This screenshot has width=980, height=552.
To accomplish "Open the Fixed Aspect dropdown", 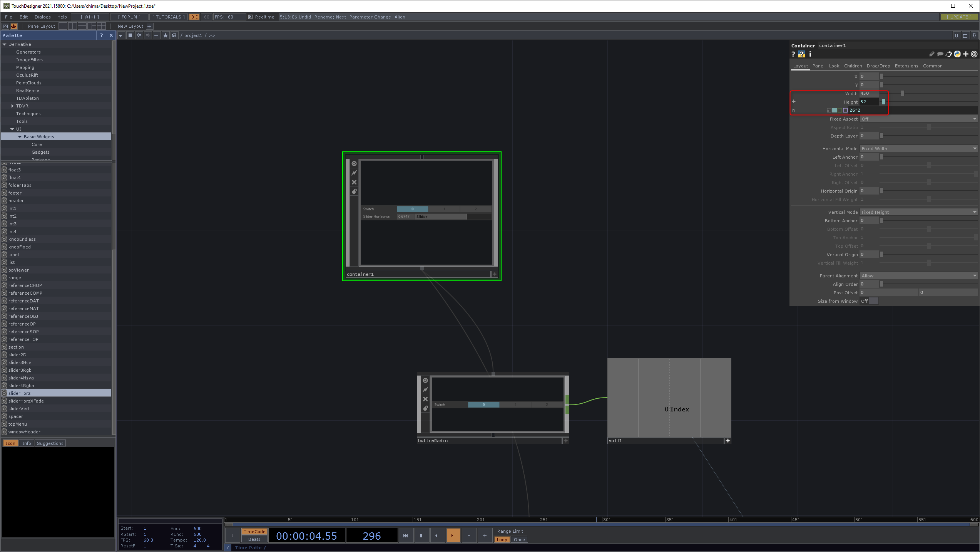I will tap(918, 119).
